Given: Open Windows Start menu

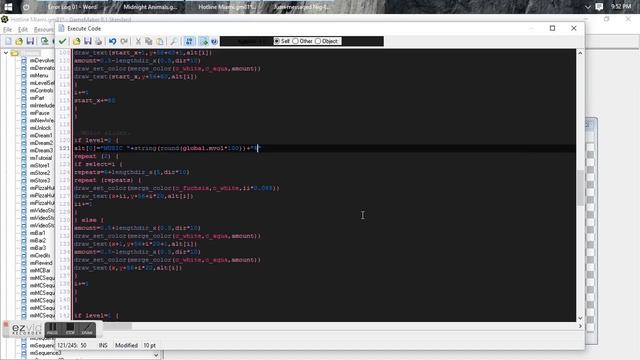Looking at the screenshot, I should pyautogui.click(x=8, y=7).
